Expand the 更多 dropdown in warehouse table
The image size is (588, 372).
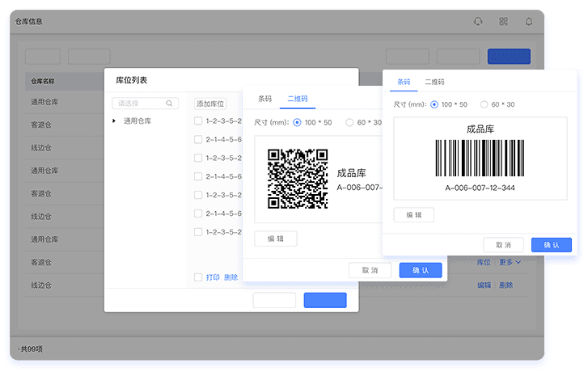pyautogui.click(x=510, y=262)
